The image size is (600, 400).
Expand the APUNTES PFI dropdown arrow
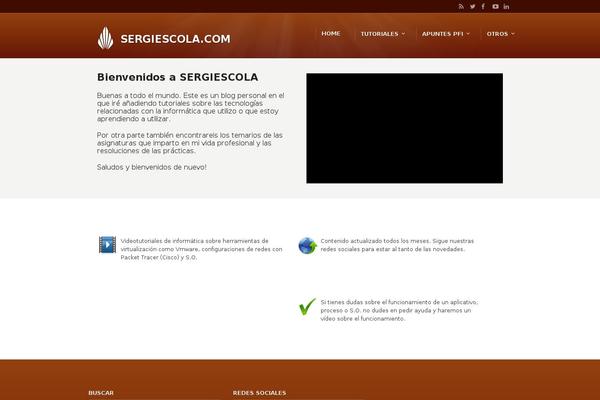[x=468, y=34]
